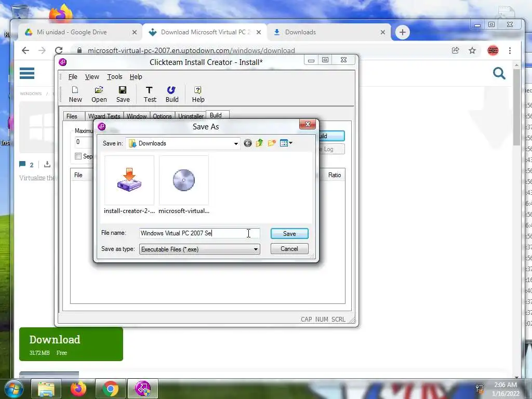
Task: Click the Ratio column header
Action: coord(334,175)
